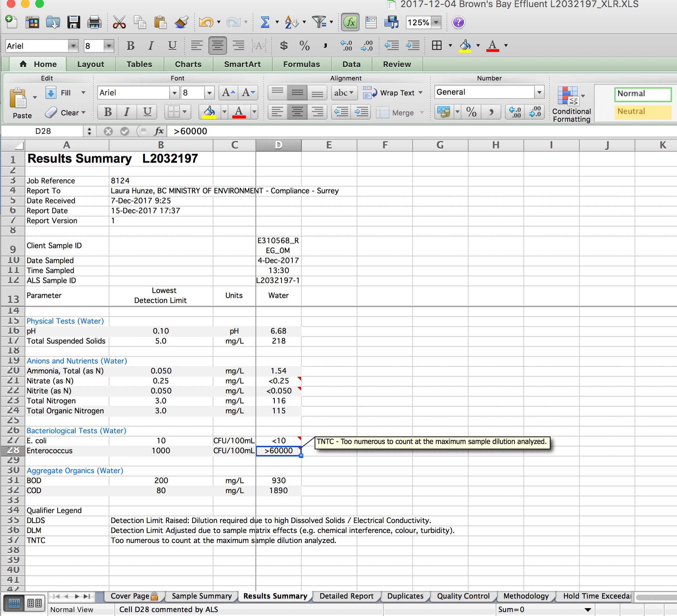
Task: Switch to Page Layout view button
Action: coord(35,603)
